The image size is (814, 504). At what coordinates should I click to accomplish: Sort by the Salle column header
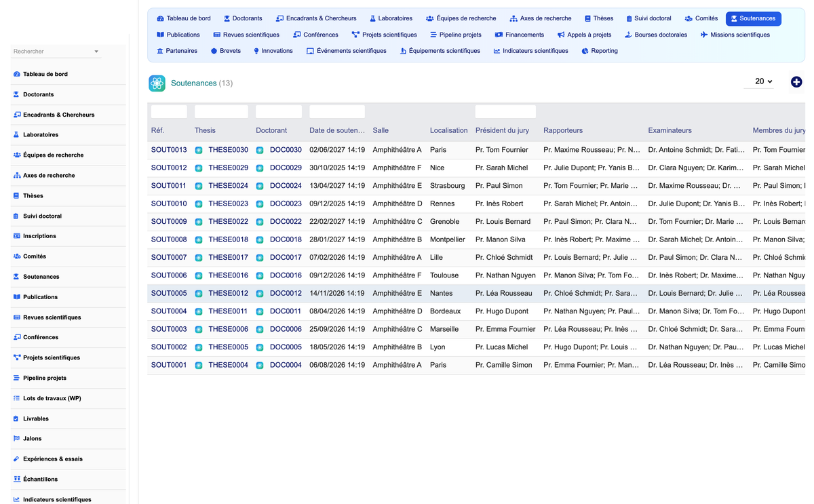click(x=381, y=130)
